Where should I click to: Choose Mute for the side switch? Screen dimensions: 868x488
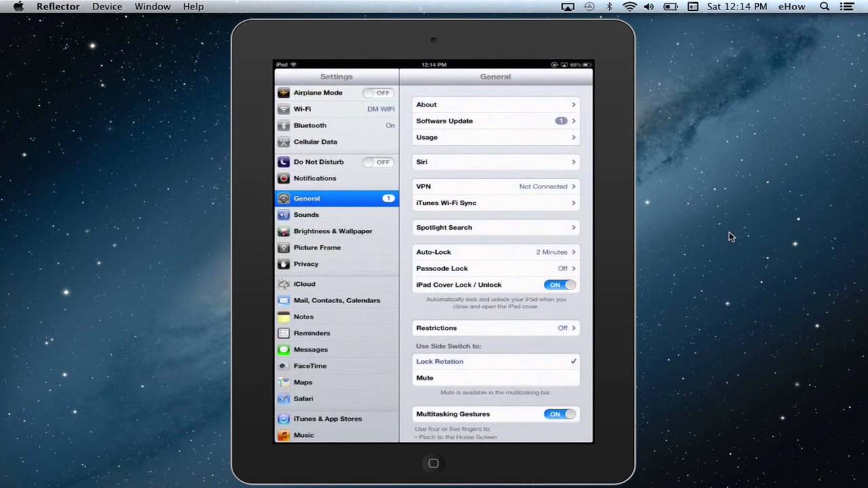point(496,378)
